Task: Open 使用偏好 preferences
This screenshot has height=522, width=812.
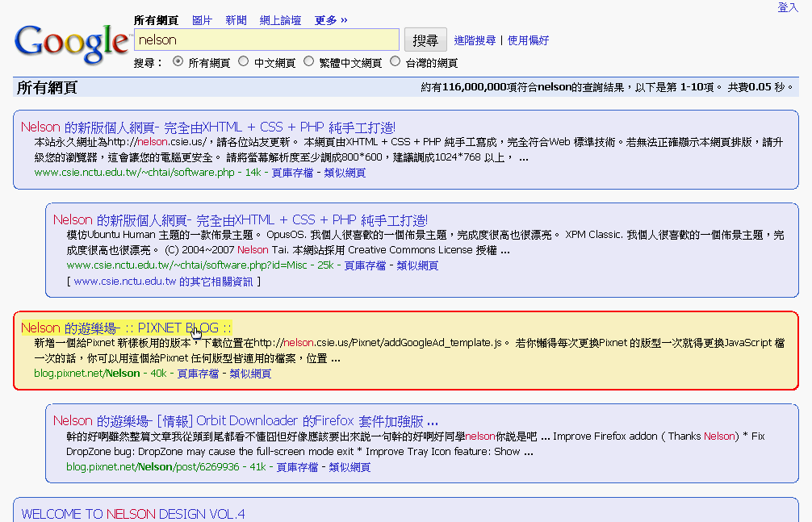Action: click(527, 40)
